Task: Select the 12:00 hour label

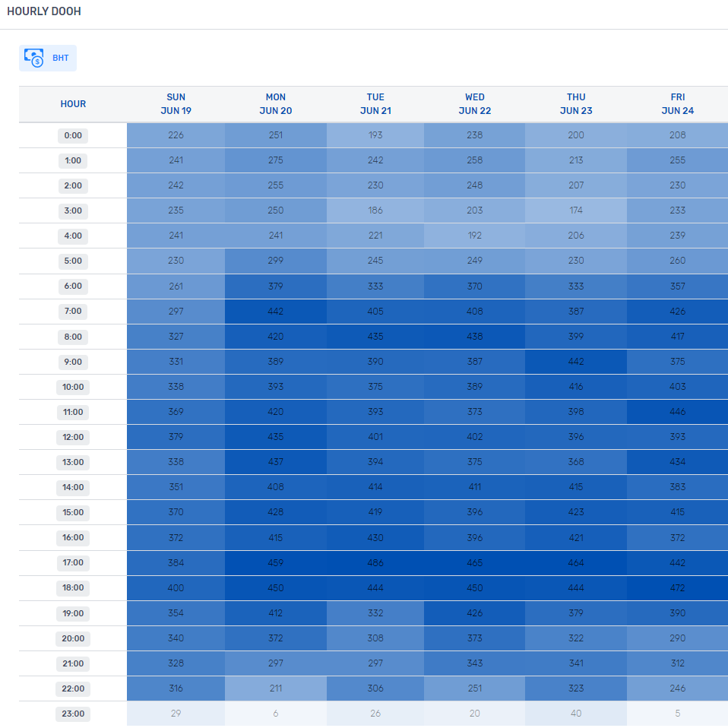Action: click(73, 438)
